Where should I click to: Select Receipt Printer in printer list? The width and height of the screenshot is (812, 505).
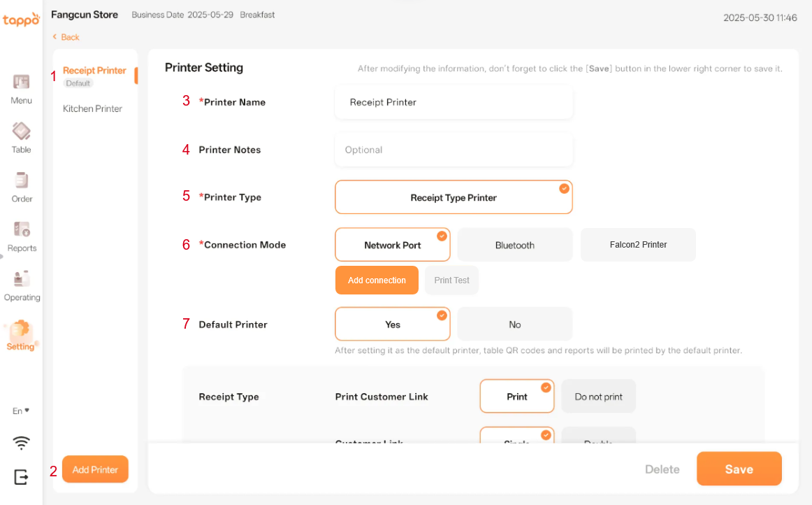pos(94,71)
